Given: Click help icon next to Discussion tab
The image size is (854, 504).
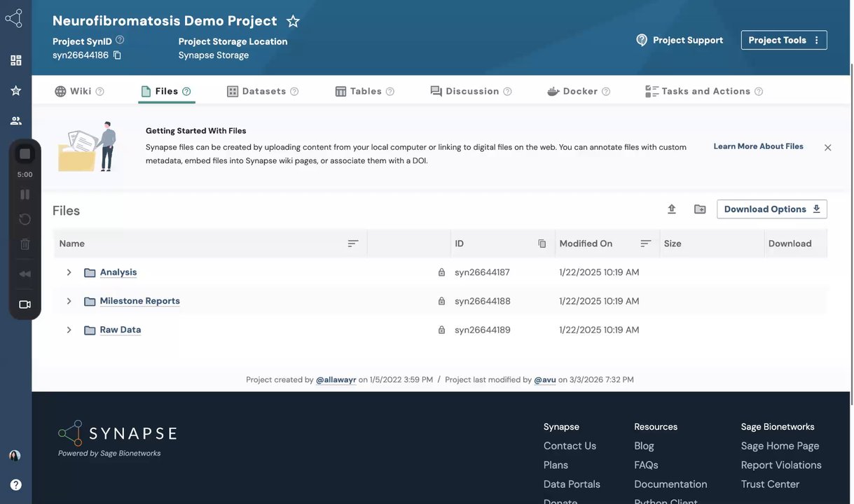Looking at the screenshot, I should [507, 92].
